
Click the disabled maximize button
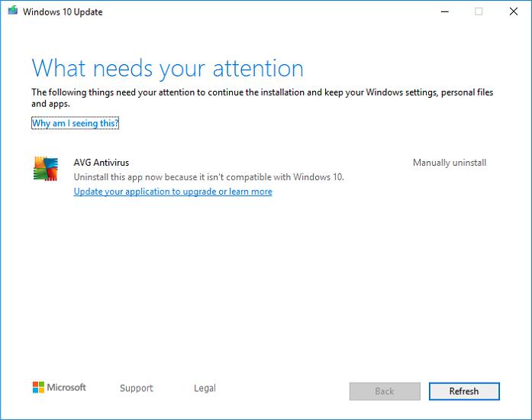[479, 11]
